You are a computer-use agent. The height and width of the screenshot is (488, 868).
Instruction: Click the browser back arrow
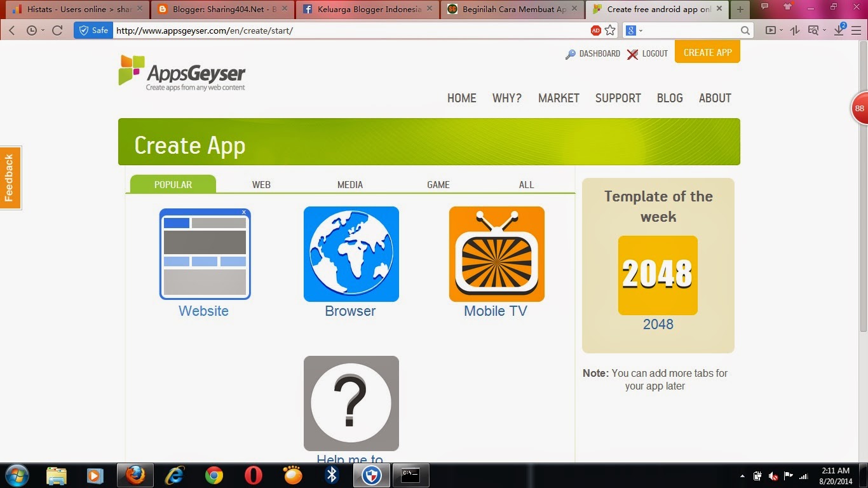pyautogui.click(x=12, y=30)
